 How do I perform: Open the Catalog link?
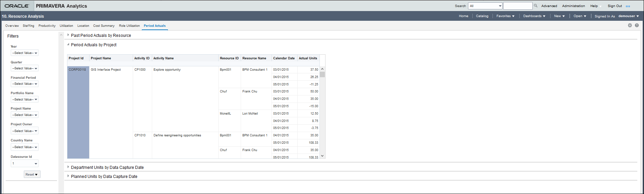point(482,16)
